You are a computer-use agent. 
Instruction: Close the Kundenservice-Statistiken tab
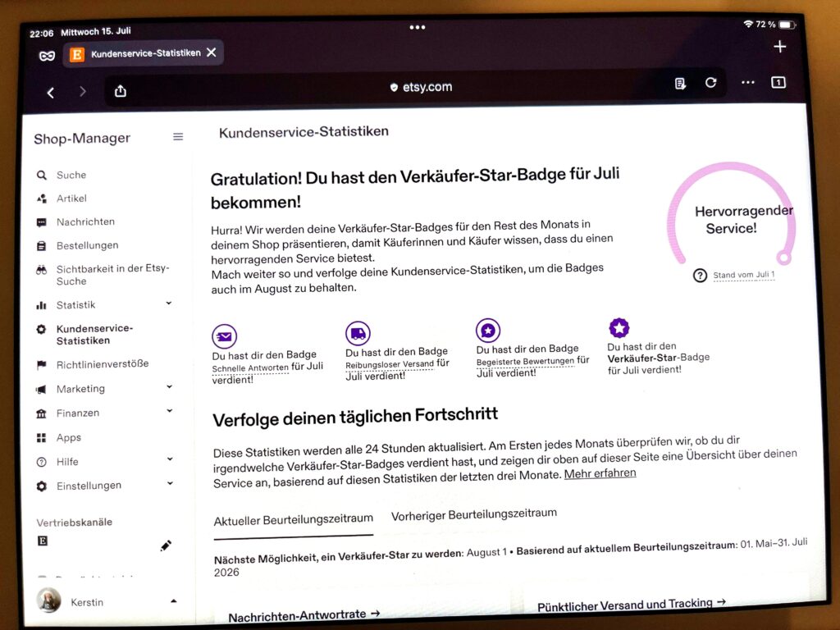click(212, 52)
